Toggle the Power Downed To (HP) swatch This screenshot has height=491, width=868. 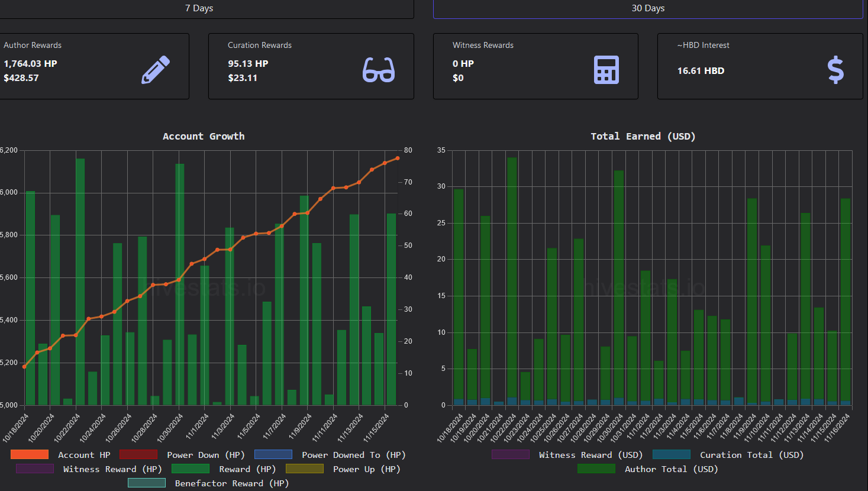pyautogui.click(x=273, y=454)
